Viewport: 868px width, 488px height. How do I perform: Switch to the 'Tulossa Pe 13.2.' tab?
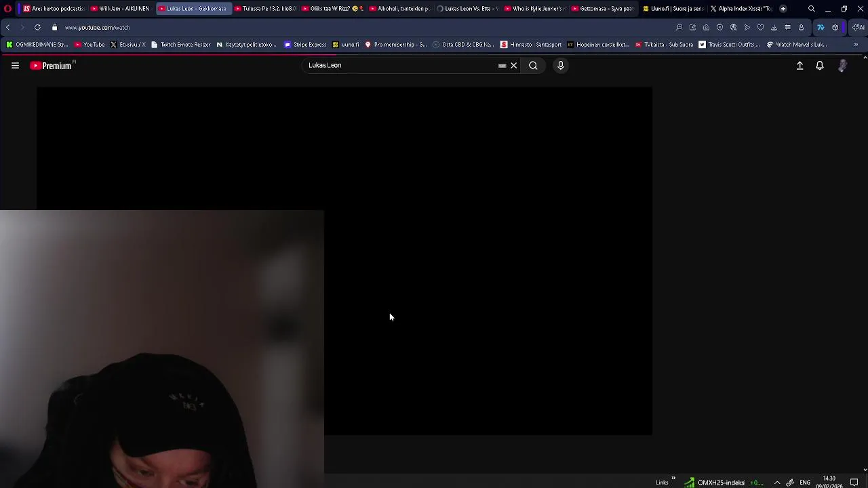[264, 9]
